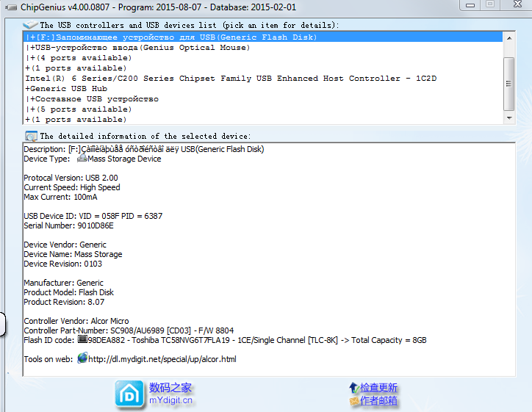Click the Controller Vendor: Alcor Micro line
532x412 pixels.
click(76, 321)
